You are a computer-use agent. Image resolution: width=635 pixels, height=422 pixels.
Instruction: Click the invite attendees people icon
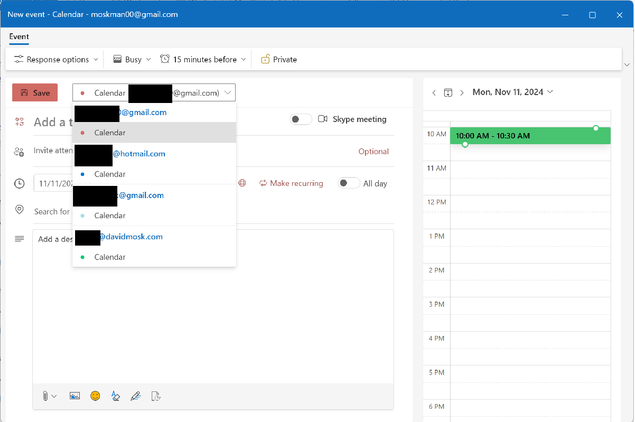coord(19,151)
